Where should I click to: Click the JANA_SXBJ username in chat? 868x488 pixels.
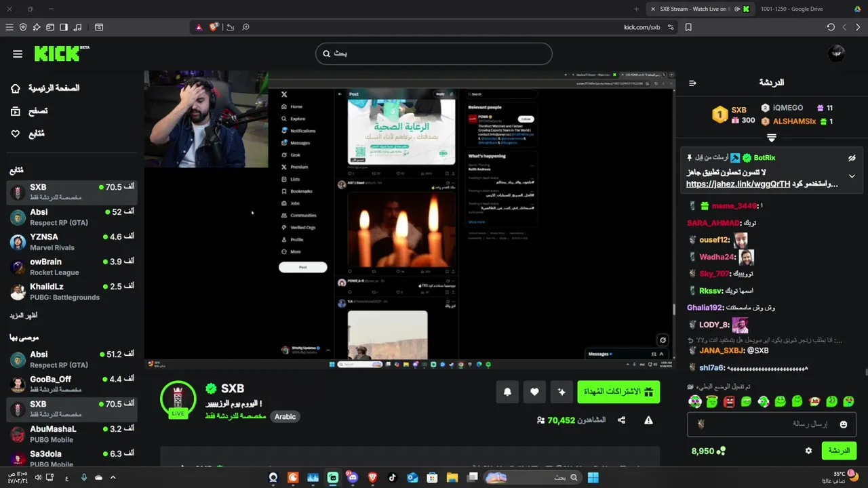click(x=722, y=351)
